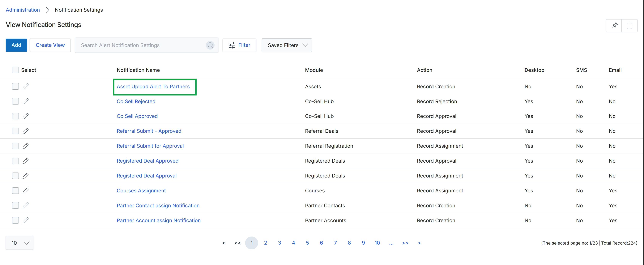Go to page 2 of results

point(266,243)
